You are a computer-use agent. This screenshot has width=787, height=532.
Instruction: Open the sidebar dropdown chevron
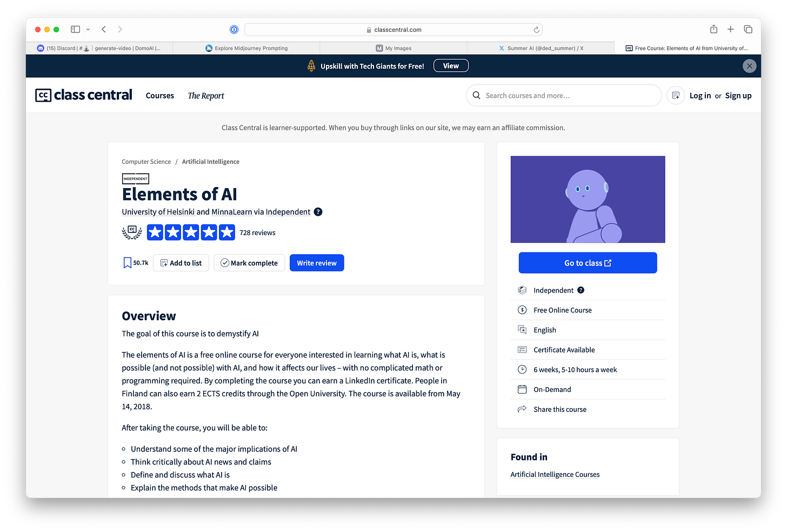coord(88,29)
